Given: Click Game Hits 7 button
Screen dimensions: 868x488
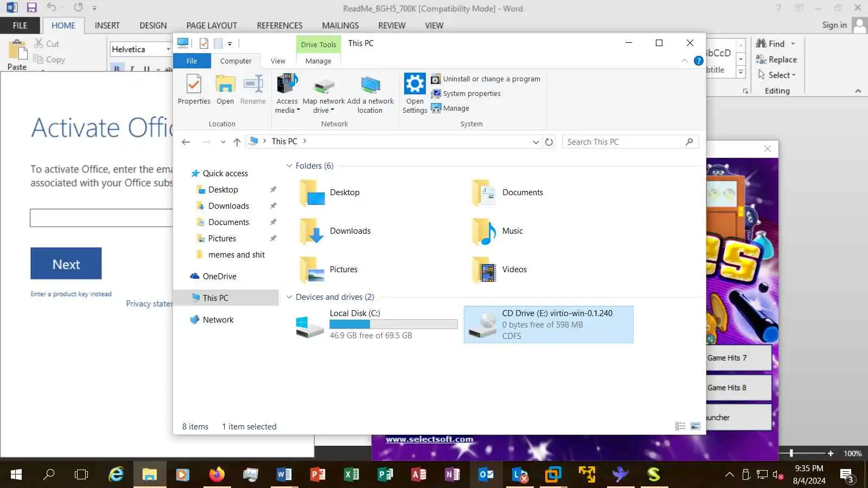Looking at the screenshot, I should click(x=738, y=358).
